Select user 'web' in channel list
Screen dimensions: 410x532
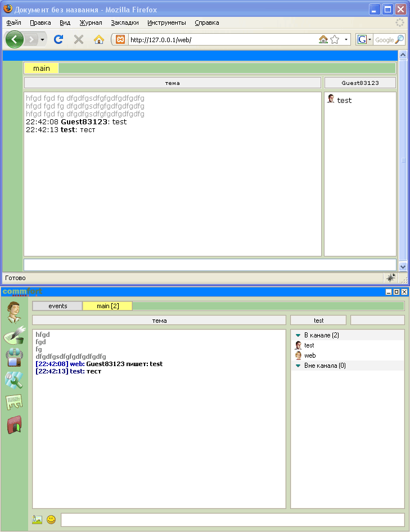[310, 355]
